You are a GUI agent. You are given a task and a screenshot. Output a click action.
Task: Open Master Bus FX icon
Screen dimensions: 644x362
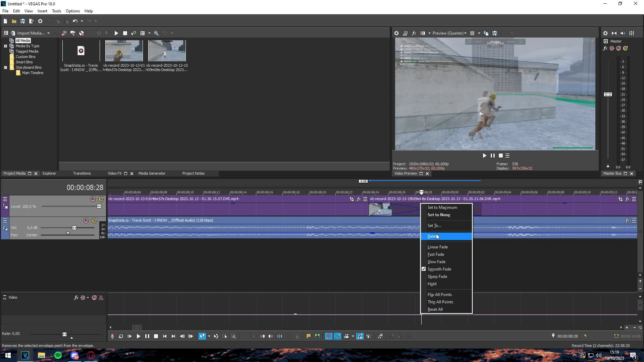(605, 48)
